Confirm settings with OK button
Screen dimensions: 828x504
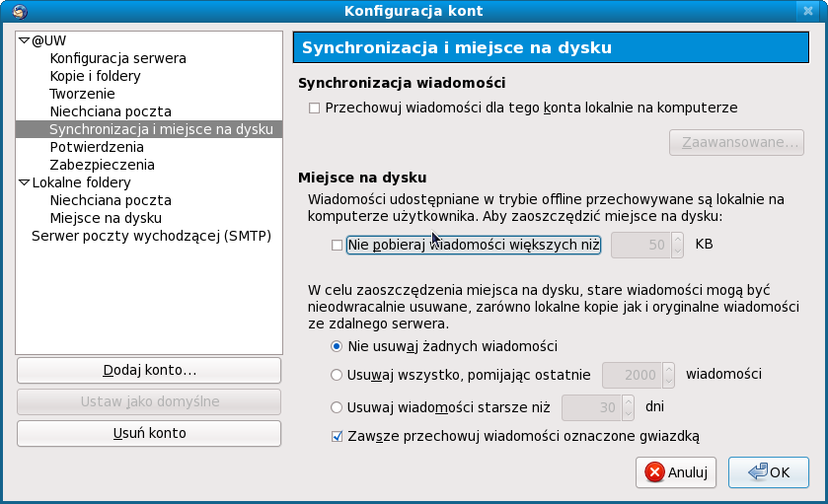click(769, 472)
